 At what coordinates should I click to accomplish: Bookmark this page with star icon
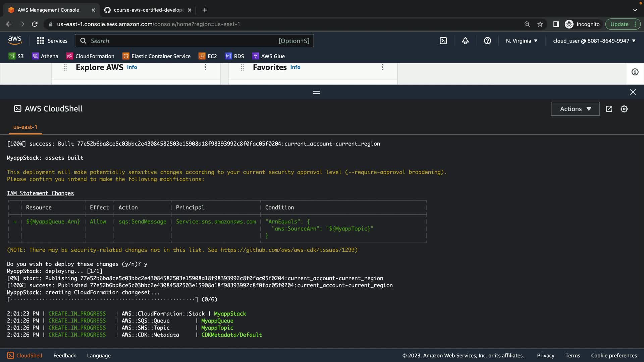click(540, 24)
